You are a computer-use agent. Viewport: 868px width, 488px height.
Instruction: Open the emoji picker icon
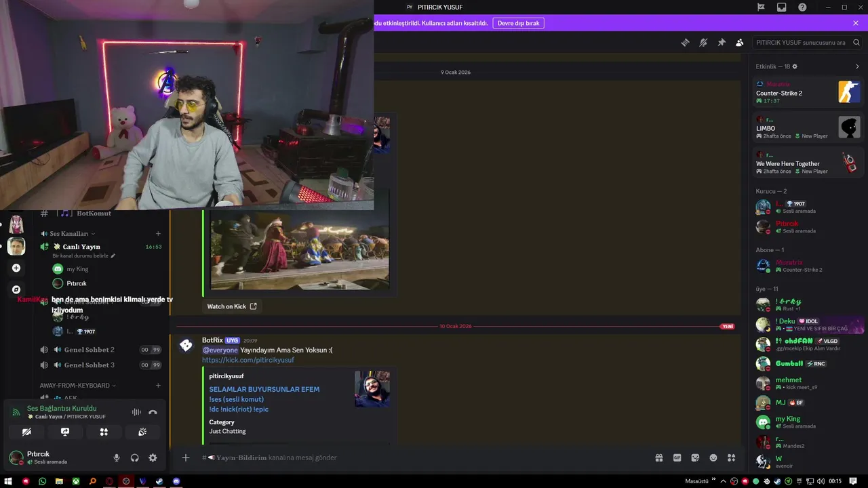pos(713,457)
